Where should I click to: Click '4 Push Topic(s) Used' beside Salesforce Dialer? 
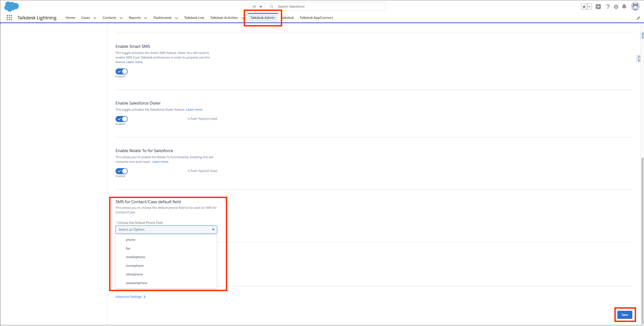pyautogui.click(x=202, y=119)
